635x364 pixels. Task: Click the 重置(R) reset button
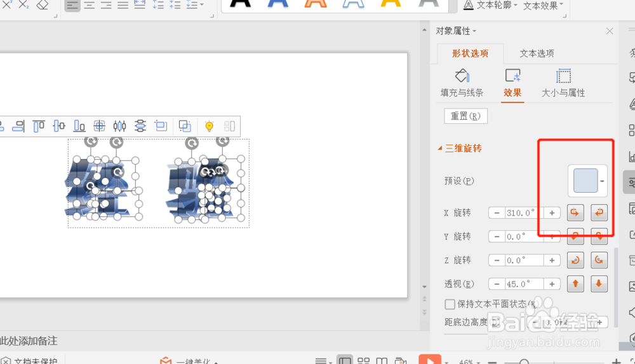(x=465, y=116)
